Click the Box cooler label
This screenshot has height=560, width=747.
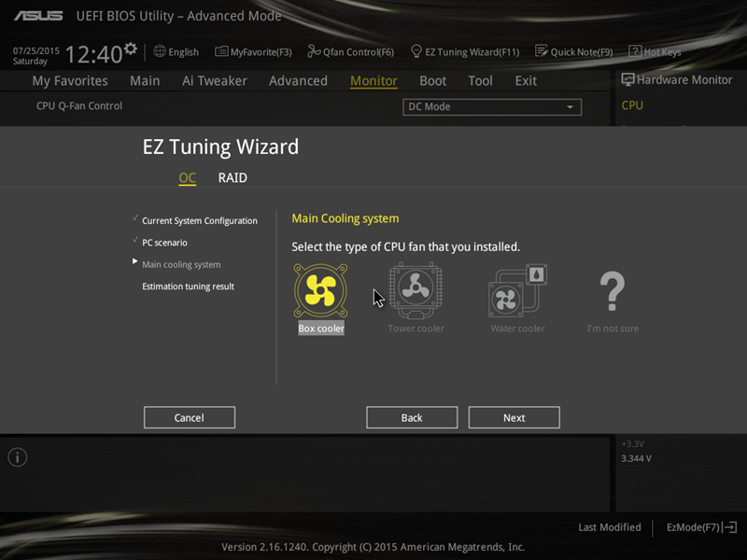click(x=321, y=329)
